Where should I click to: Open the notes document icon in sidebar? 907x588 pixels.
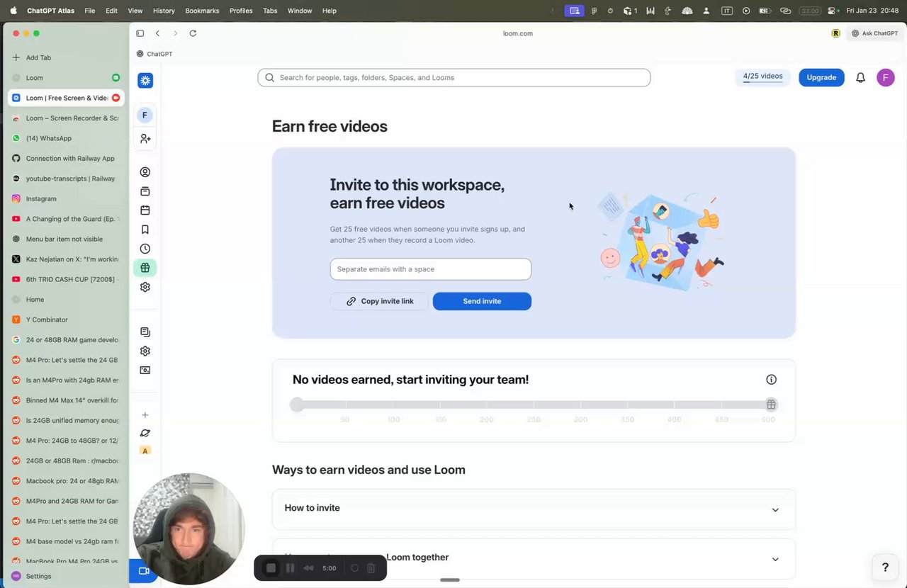(x=145, y=332)
